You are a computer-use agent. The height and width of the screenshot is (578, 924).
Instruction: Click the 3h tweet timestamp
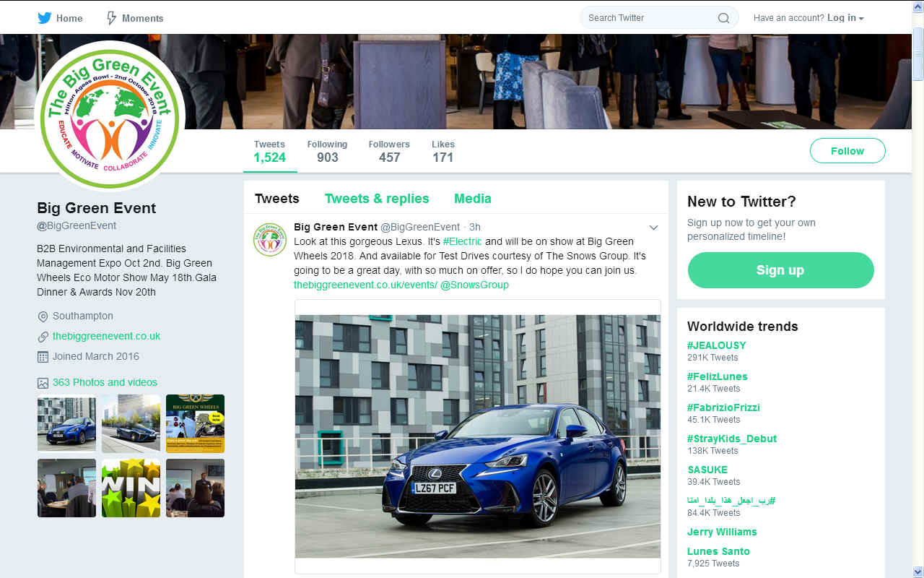point(475,227)
